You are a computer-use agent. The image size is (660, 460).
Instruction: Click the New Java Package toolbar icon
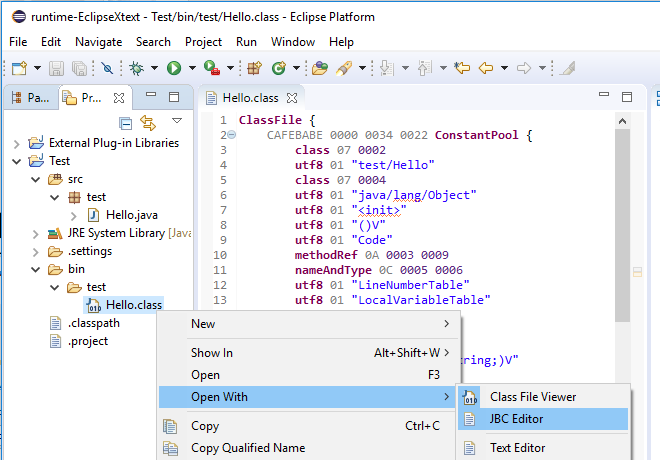tap(254, 68)
